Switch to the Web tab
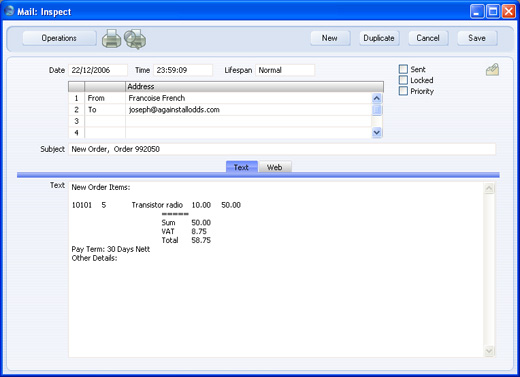The height and width of the screenshot is (377, 520). [x=275, y=167]
